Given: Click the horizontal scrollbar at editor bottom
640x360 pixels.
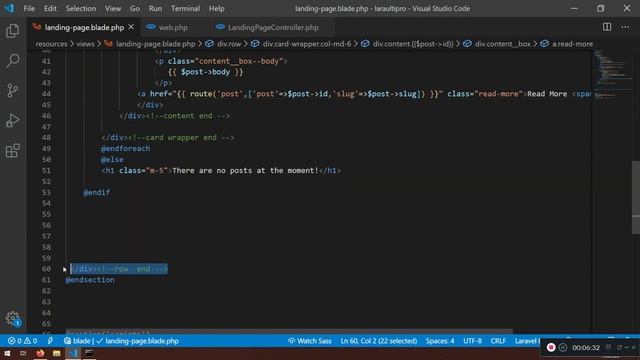Looking at the screenshot, I should point(289,332).
